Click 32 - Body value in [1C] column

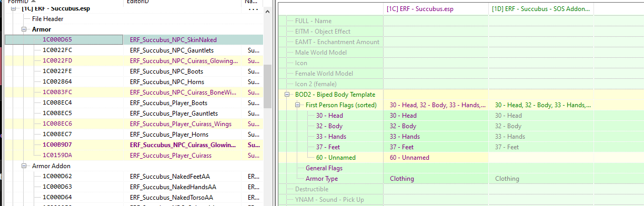pos(402,126)
